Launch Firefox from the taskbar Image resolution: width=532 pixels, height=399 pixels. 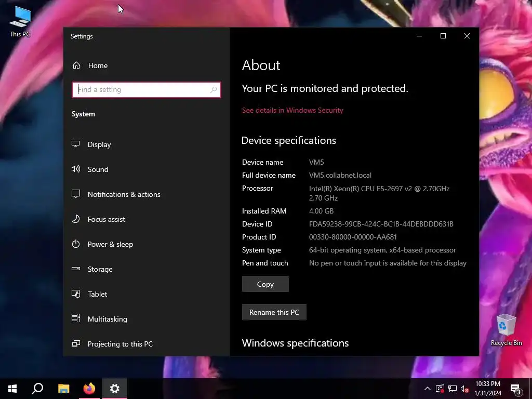pos(89,389)
